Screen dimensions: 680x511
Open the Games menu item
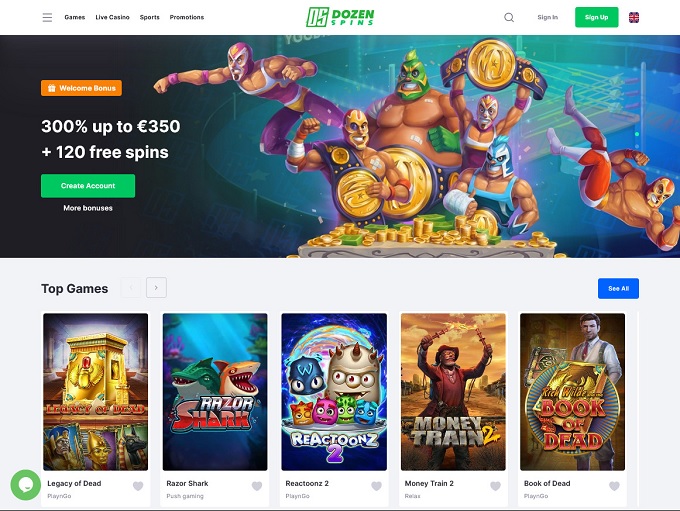75,17
